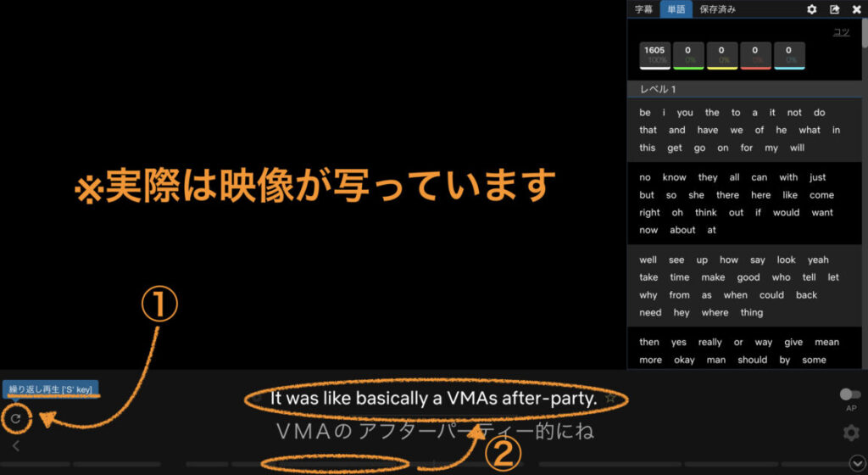Viewport: 868px width, 475px height.
Task: Close the vocabulary side panel
Action: pos(856,9)
